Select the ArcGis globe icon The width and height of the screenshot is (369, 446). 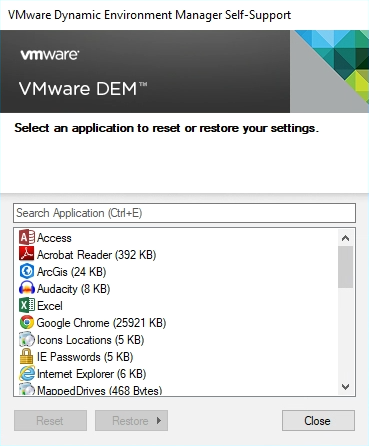[27, 271]
